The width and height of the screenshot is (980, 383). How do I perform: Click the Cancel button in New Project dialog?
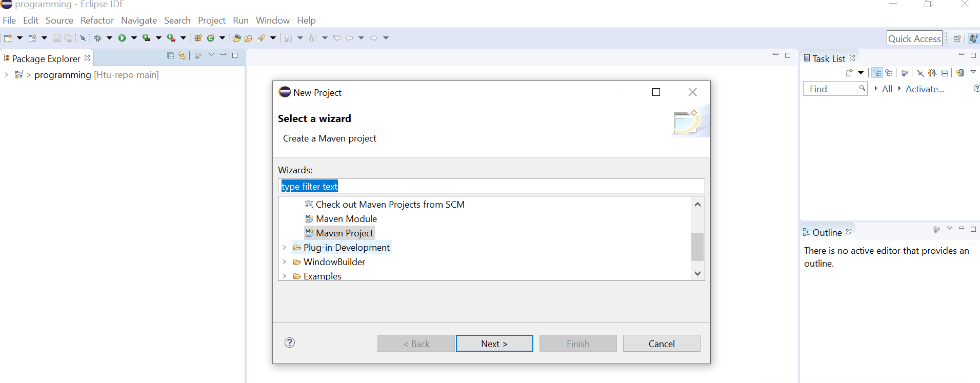click(x=662, y=344)
